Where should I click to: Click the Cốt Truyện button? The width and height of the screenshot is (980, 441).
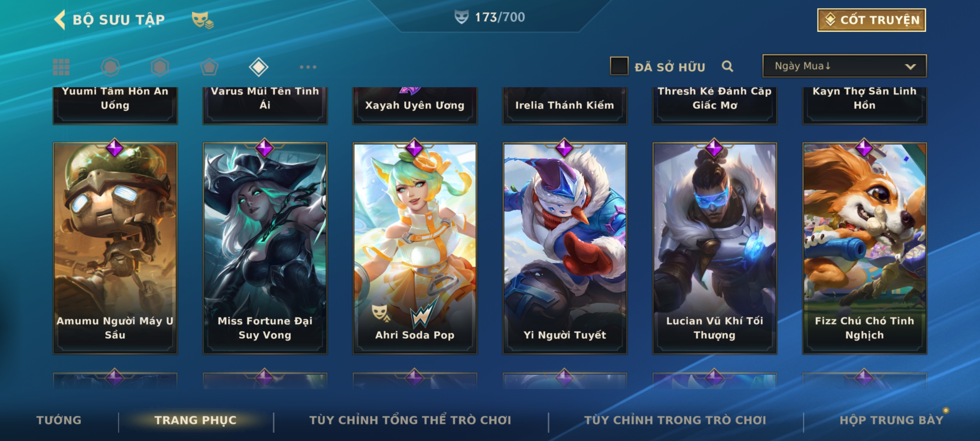tap(871, 20)
